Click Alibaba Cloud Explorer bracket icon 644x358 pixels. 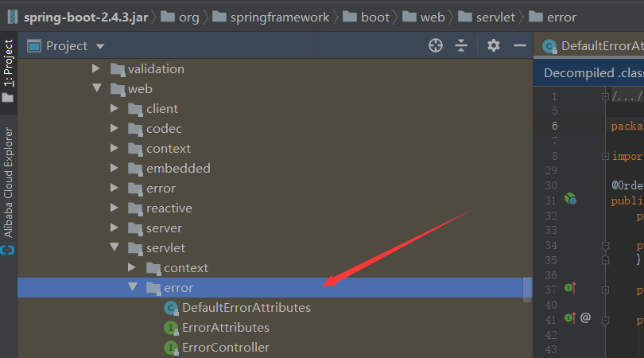point(7,250)
